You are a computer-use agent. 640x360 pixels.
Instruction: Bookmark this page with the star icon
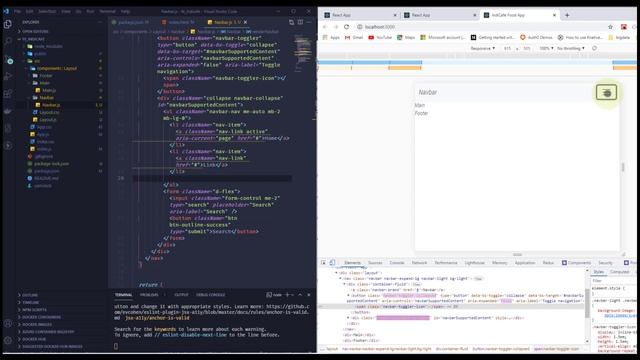pyautogui.click(x=610, y=27)
